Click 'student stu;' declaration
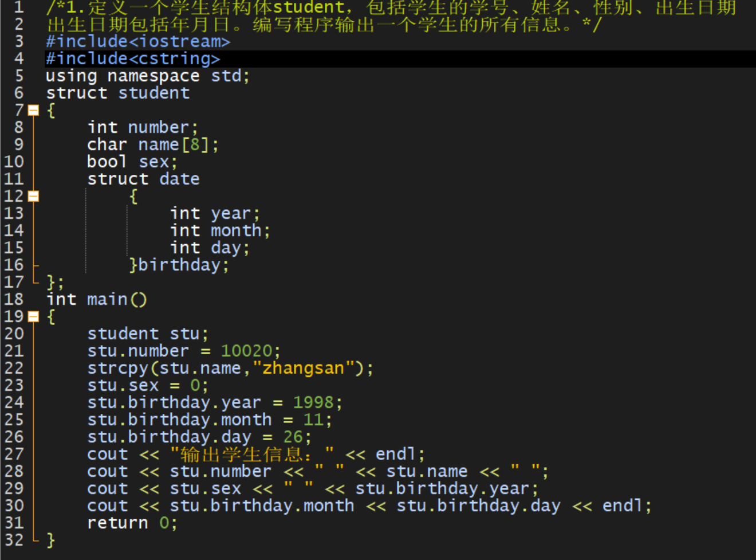 pyautogui.click(x=148, y=334)
